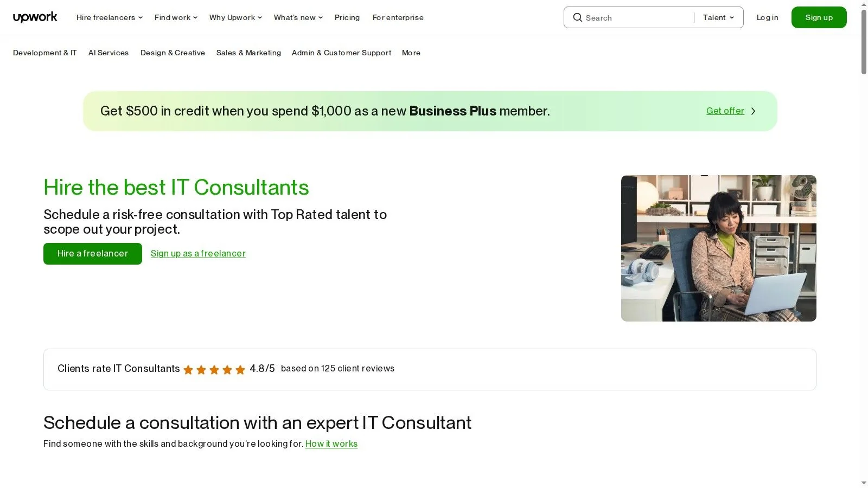Screen dimensions: 868x488
Task: Expand the What's new dropdown
Action: click(297, 17)
